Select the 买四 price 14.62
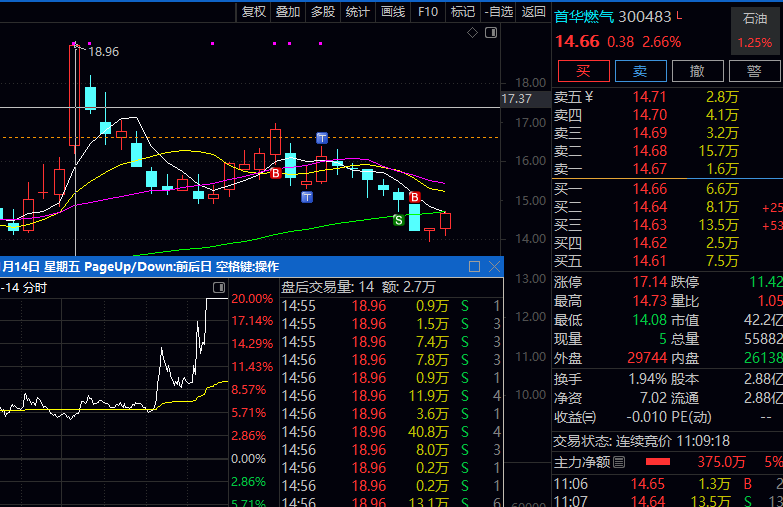 (650, 243)
